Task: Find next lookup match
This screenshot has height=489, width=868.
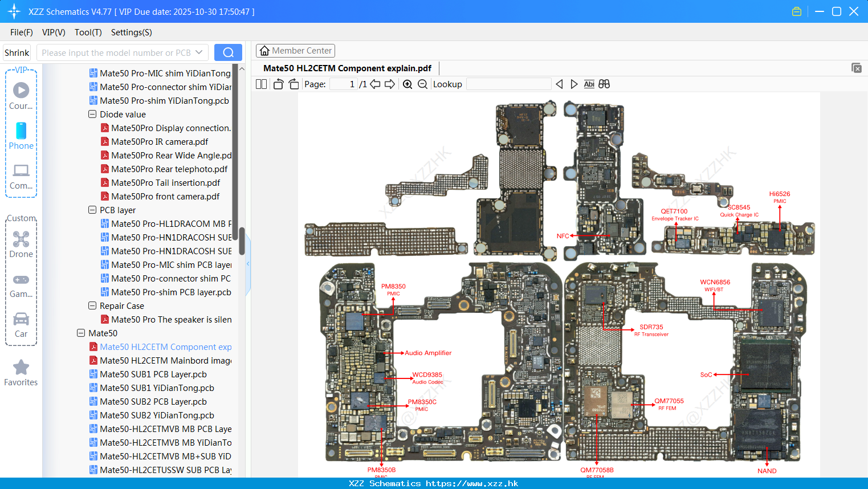Action: pyautogui.click(x=574, y=84)
